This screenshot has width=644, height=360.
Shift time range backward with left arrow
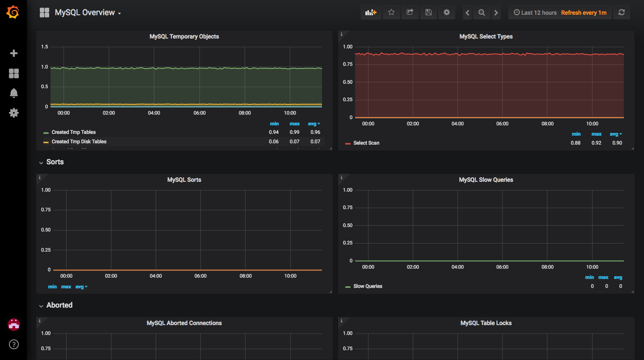tap(467, 13)
